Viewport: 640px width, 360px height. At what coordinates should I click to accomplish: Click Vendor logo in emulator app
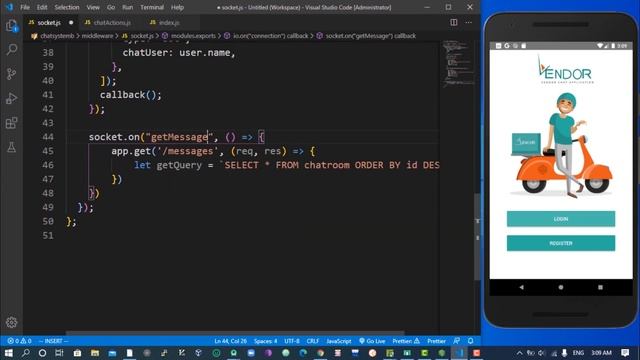click(x=565, y=70)
